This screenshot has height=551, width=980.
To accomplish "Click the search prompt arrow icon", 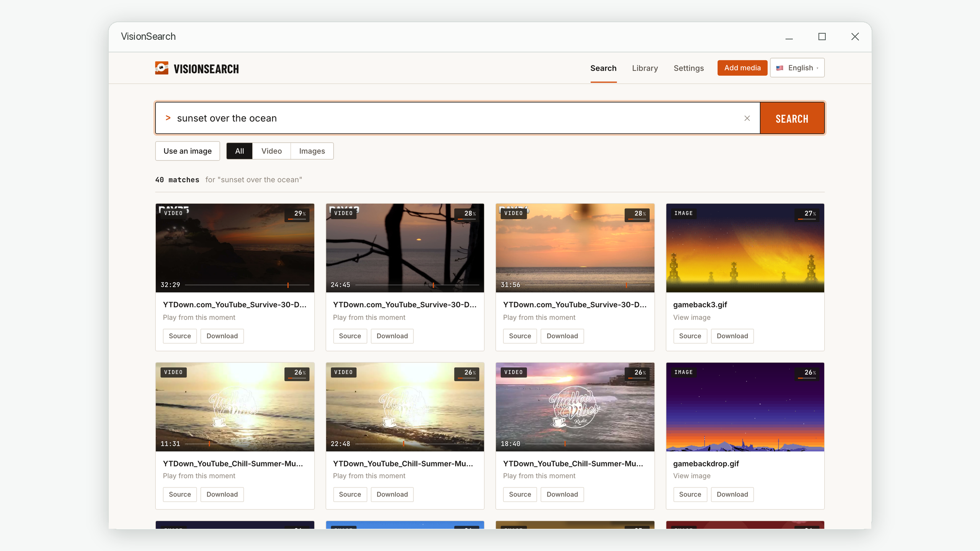I will coord(168,118).
